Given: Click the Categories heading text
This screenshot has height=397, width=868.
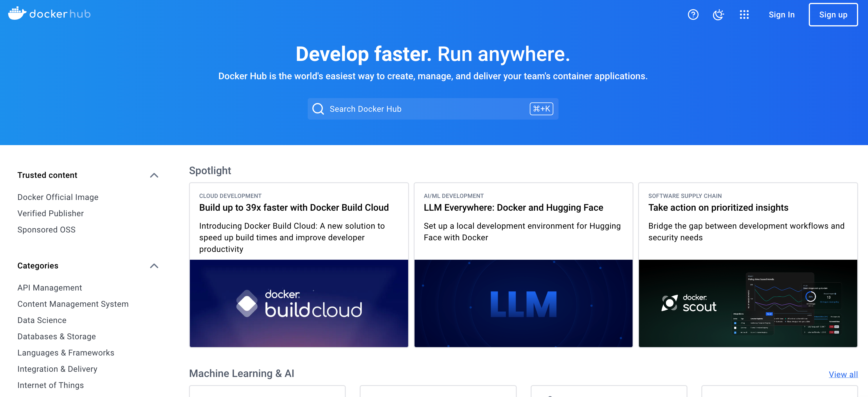Looking at the screenshot, I should [38, 266].
